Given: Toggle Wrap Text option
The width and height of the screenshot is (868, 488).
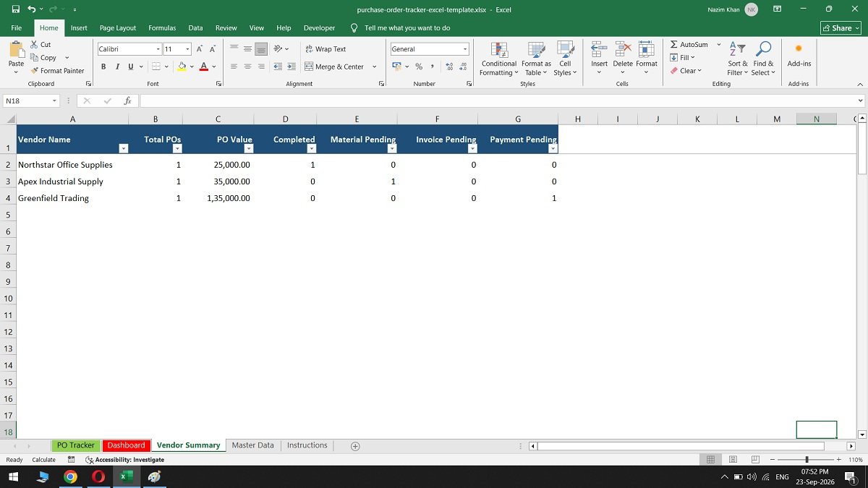Looking at the screenshot, I should [324, 49].
